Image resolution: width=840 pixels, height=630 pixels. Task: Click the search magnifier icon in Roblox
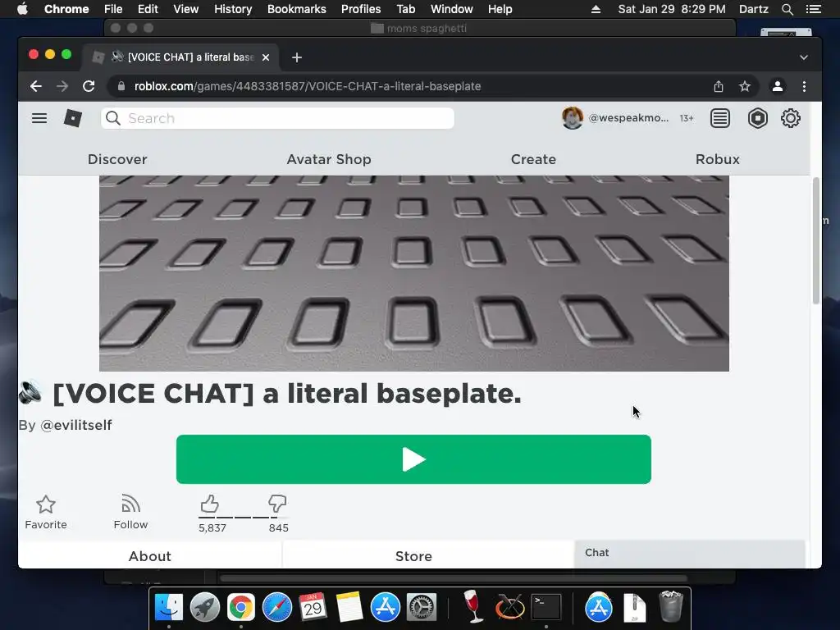tap(113, 118)
